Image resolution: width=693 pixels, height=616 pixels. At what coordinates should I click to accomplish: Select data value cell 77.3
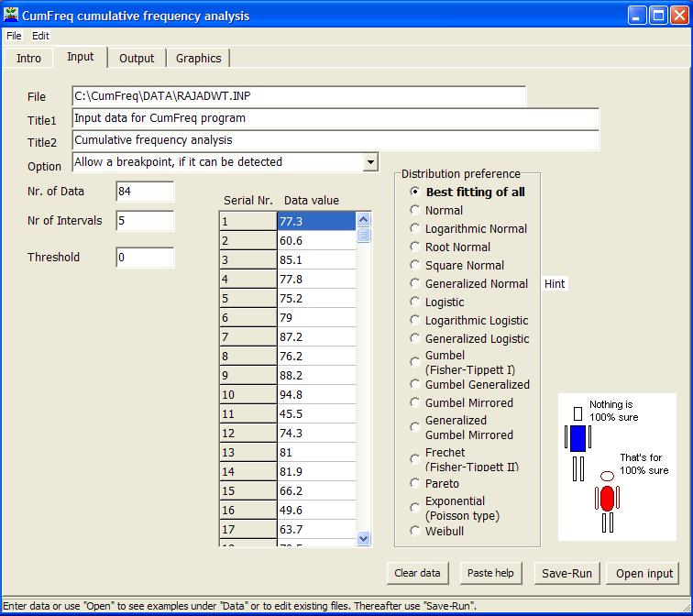(316, 221)
